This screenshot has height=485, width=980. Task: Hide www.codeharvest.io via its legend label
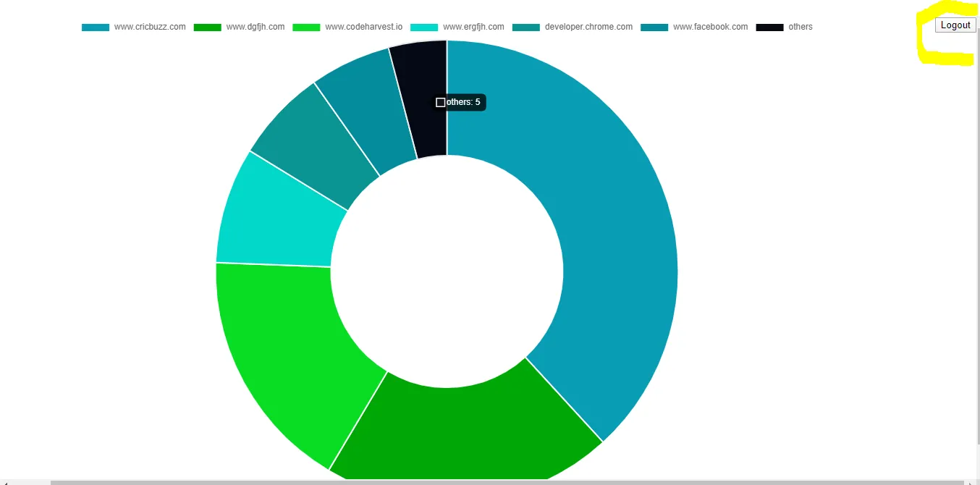click(x=364, y=27)
